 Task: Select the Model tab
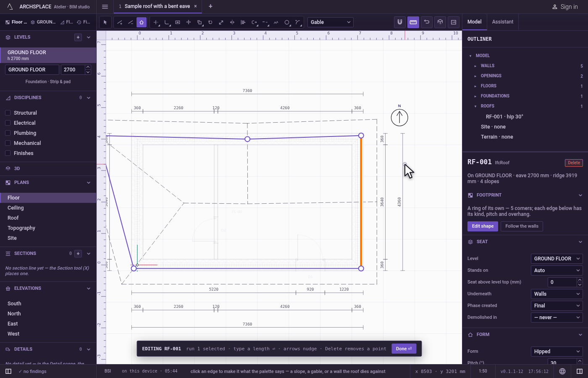(475, 22)
